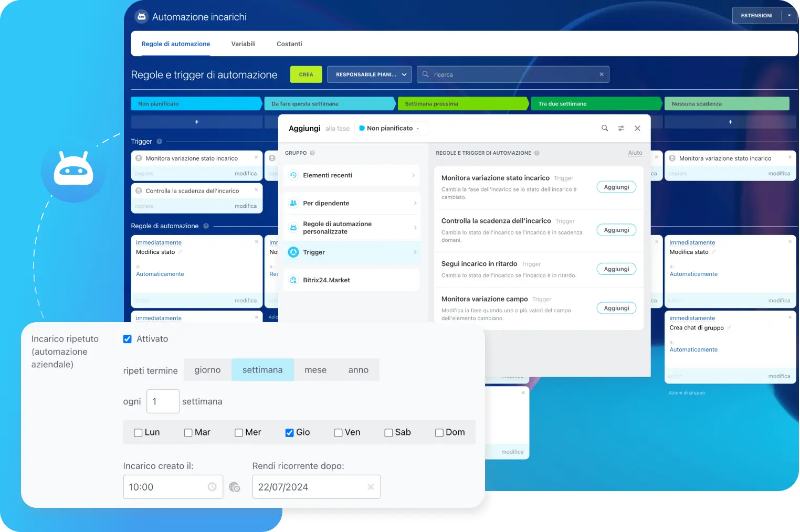Expand the Per dipendente group
Viewport: 800px width, 532px height.
pyautogui.click(x=415, y=203)
